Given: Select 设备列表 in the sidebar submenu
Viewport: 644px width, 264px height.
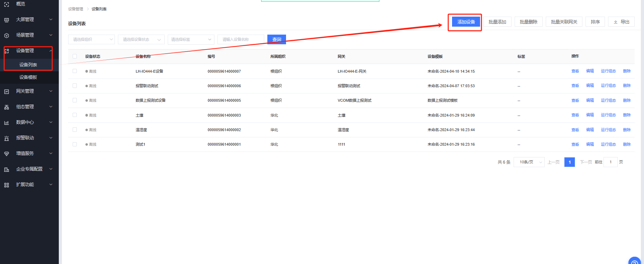Looking at the screenshot, I should tap(28, 65).
